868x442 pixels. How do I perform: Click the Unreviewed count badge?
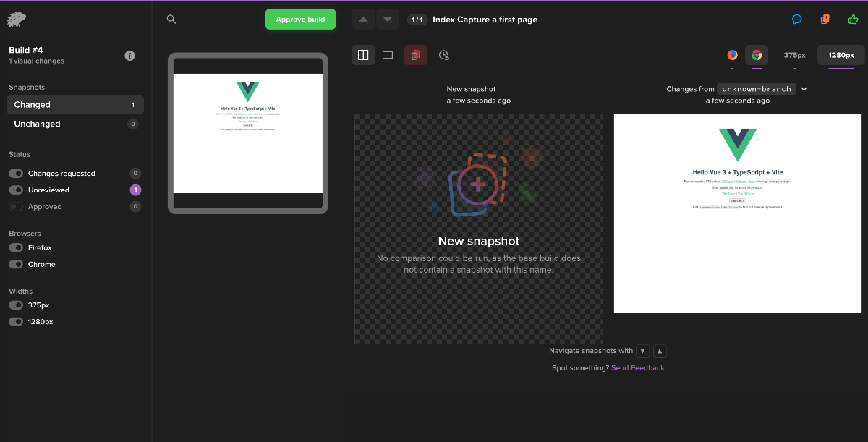tap(135, 190)
